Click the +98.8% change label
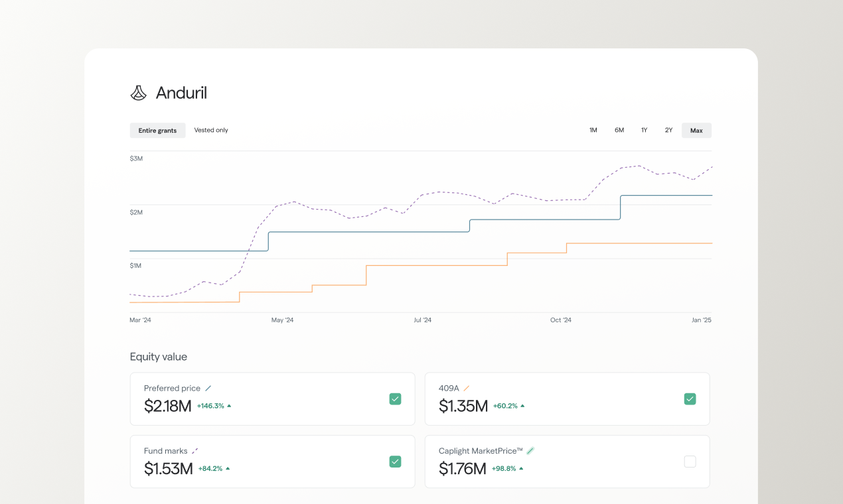843x504 pixels. click(x=504, y=468)
